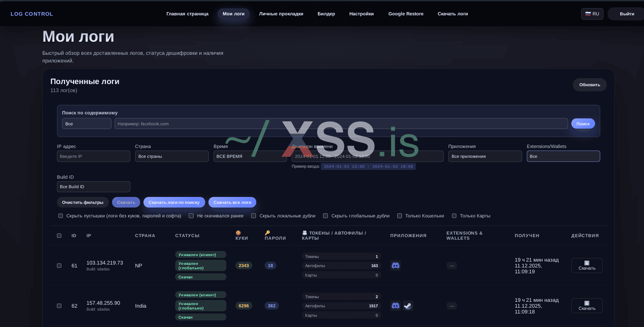
Task: Click Скачать логи по поиску button
Action: tap(174, 202)
